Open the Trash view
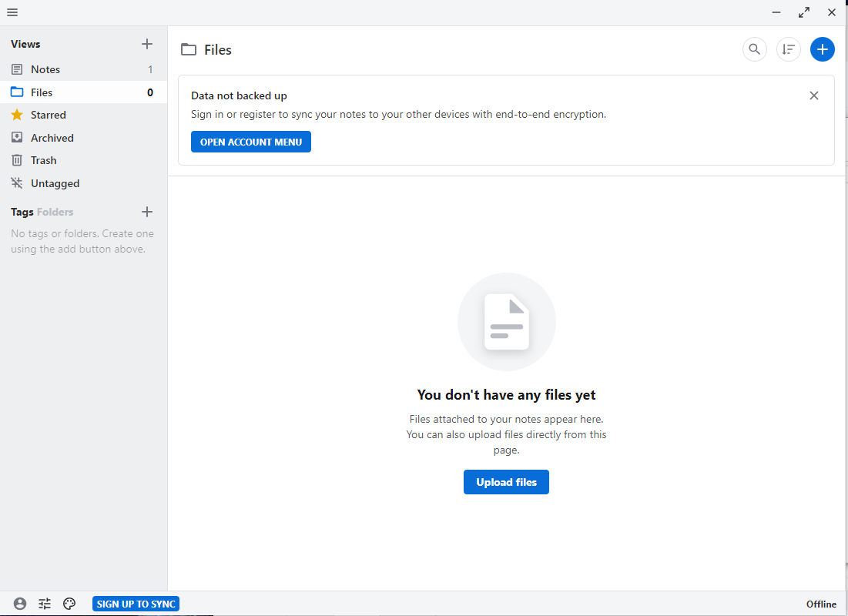The height and width of the screenshot is (616, 848). (43, 160)
